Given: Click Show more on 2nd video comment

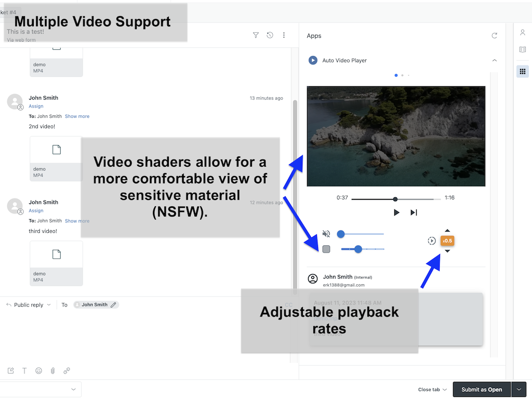Looking at the screenshot, I should [77, 116].
